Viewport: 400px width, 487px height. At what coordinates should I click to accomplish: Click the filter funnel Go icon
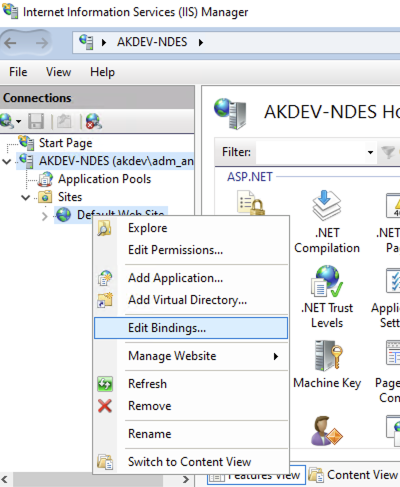click(x=388, y=152)
